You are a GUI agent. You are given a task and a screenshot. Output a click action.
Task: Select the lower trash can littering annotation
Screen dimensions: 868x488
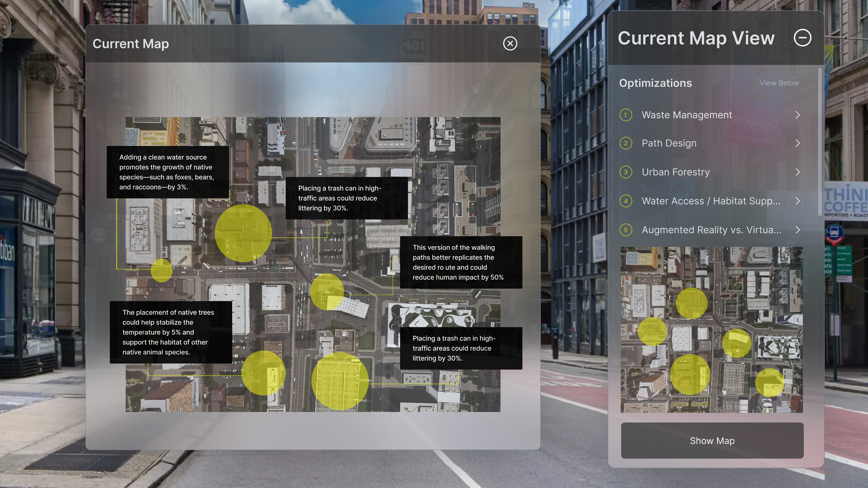[461, 348]
